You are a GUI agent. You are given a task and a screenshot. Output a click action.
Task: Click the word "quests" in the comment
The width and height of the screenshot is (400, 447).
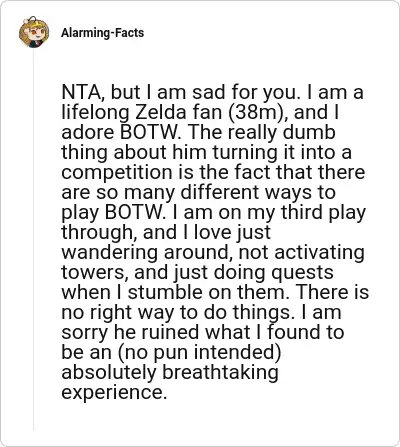point(302,272)
